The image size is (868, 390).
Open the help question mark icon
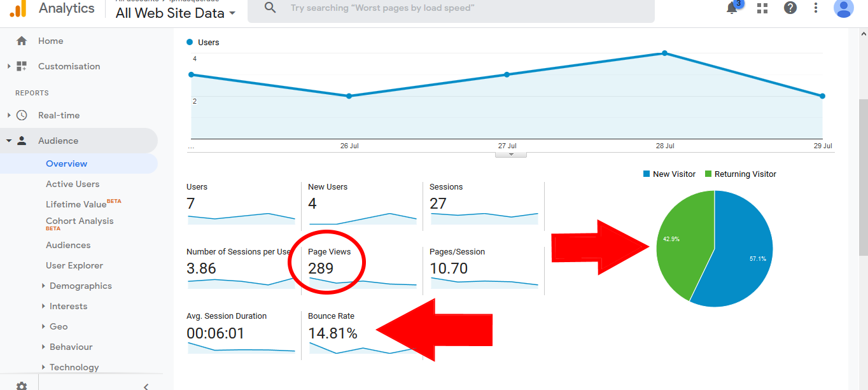coord(790,8)
